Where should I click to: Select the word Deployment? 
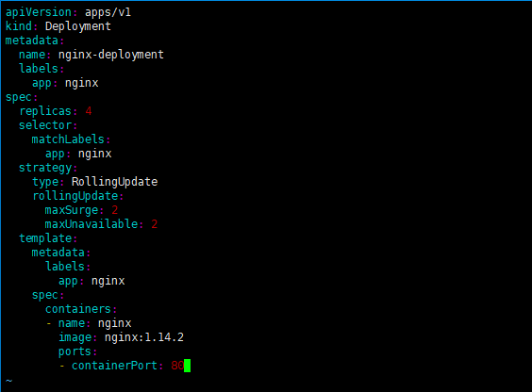pos(78,26)
